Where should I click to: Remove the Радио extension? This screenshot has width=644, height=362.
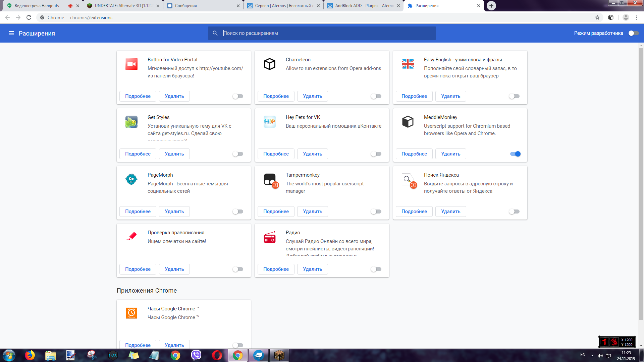(x=313, y=269)
